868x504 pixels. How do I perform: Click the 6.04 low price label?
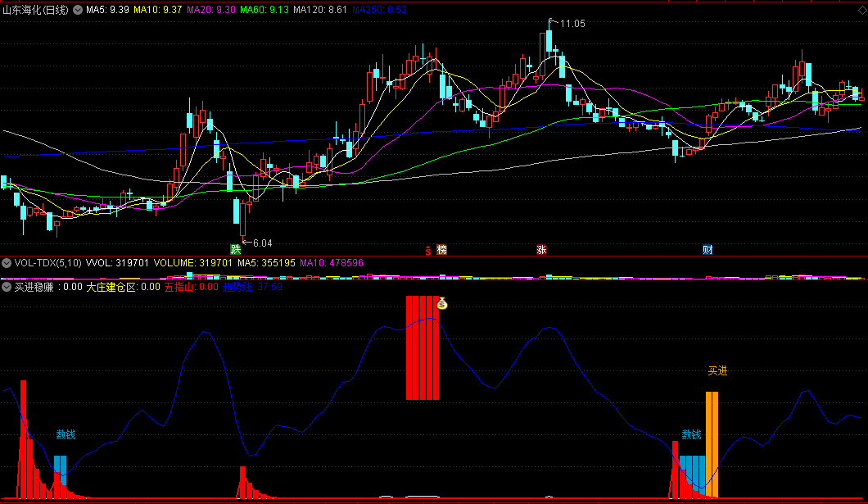point(262,243)
